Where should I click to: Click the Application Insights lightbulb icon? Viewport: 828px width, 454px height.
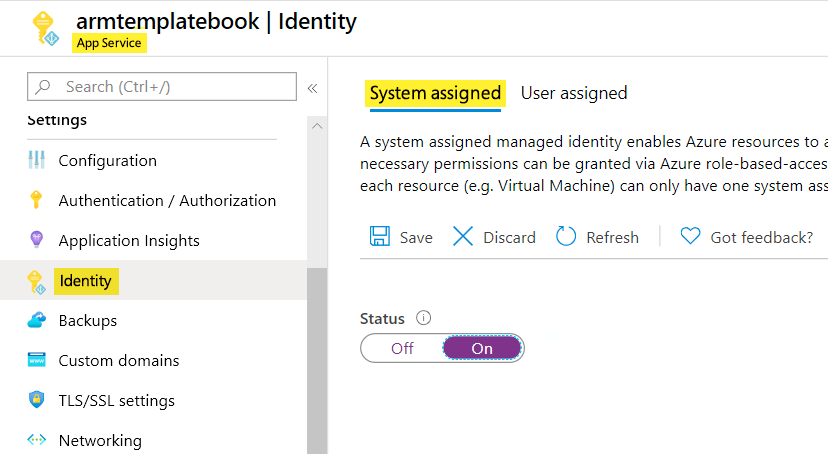click(x=37, y=240)
